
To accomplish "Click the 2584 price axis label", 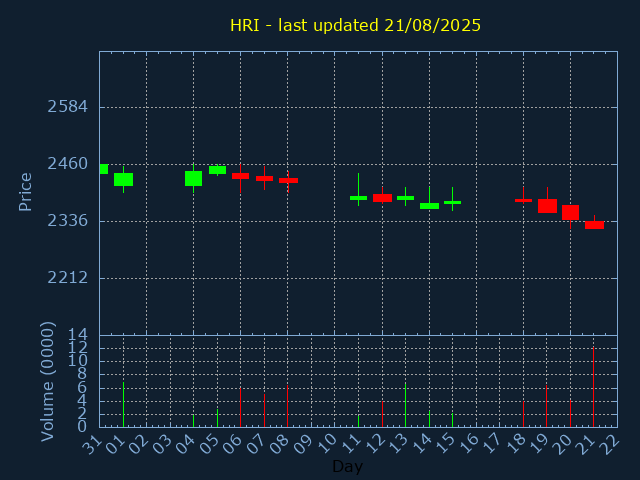I will coord(68,107).
